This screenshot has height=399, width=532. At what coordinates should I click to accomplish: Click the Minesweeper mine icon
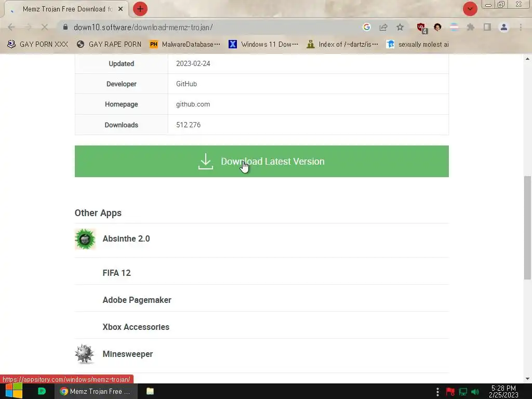click(85, 354)
